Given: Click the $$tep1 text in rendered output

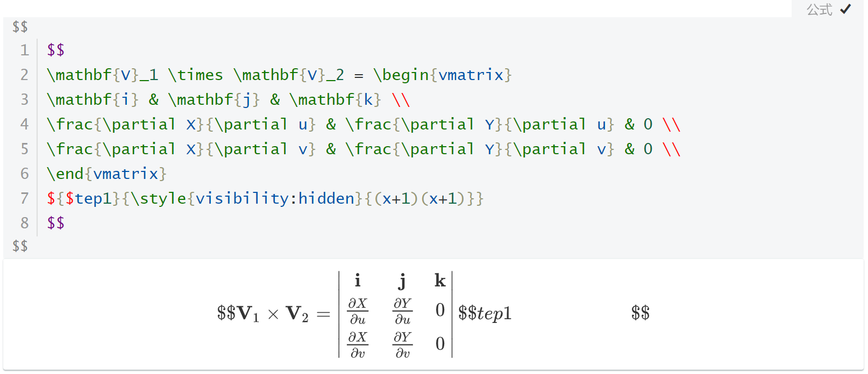Looking at the screenshot, I should (x=485, y=313).
